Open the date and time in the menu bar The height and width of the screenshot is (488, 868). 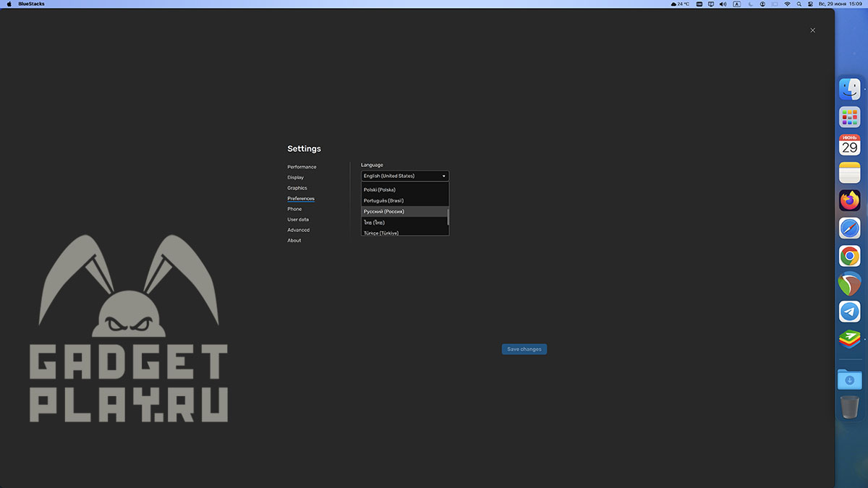(840, 4)
